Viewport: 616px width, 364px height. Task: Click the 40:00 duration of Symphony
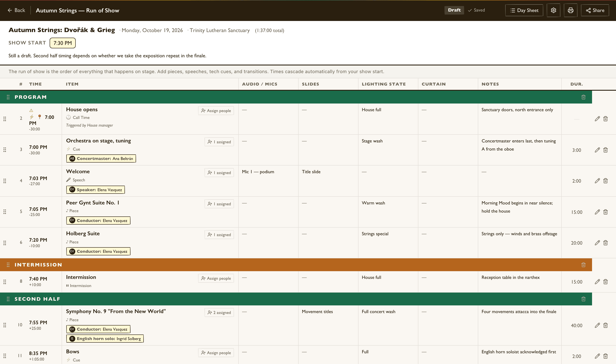(576, 326)
